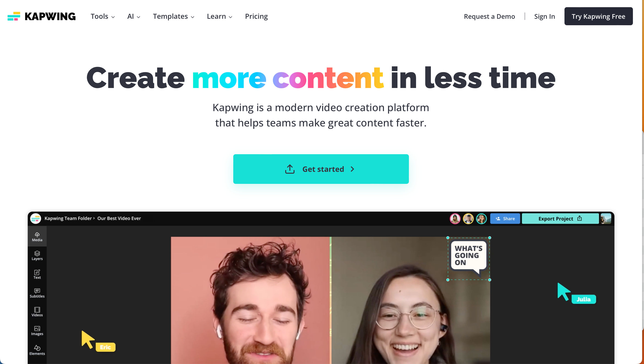Open the Layers panel
Screen dimensions: 644x364
point(37,255)
